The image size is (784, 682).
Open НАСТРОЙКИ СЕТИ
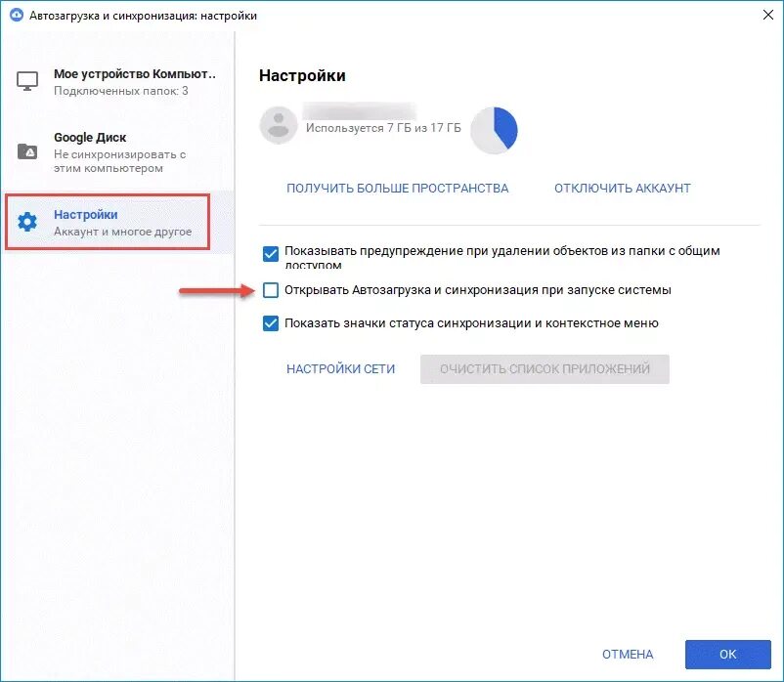click(340, 368)
